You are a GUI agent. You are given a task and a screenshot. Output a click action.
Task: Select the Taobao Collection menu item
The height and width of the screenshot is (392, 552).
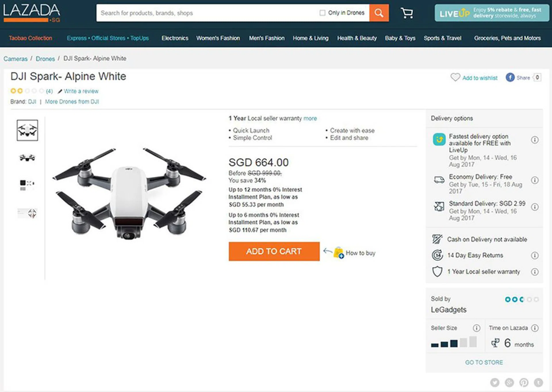click(x=30, y=38)
